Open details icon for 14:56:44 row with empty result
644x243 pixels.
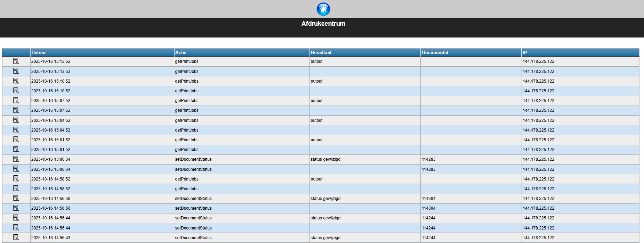(x=16, y=228)
